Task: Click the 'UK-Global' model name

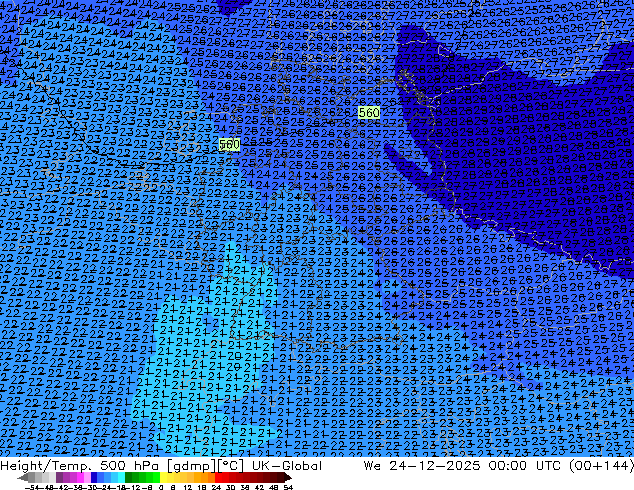Action: click(287, 466)
